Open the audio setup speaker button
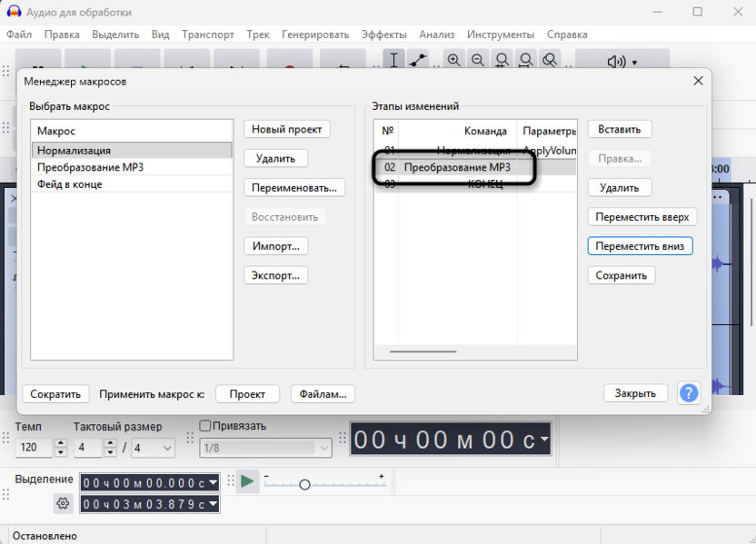756x544 pixels. [622, 62]
